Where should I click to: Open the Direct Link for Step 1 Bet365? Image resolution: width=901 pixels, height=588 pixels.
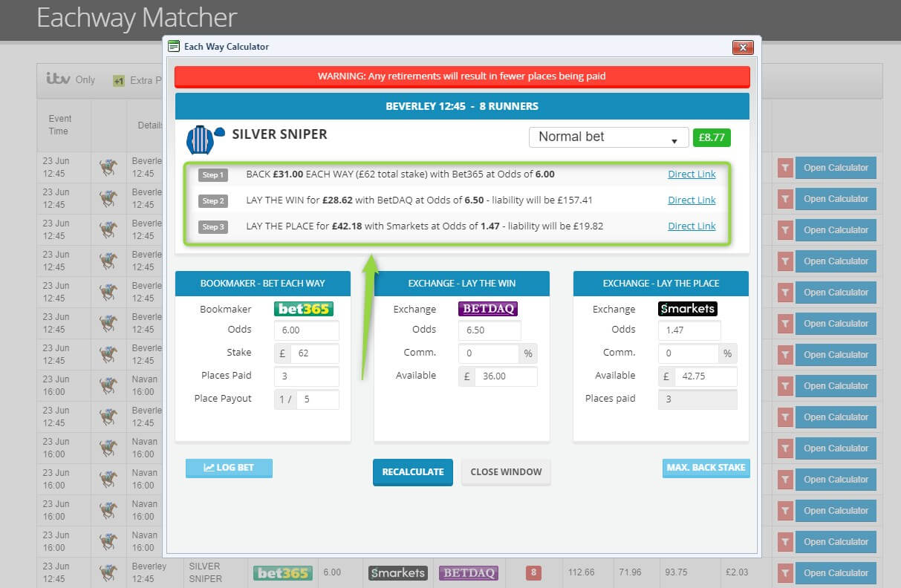tap(692, 174)
